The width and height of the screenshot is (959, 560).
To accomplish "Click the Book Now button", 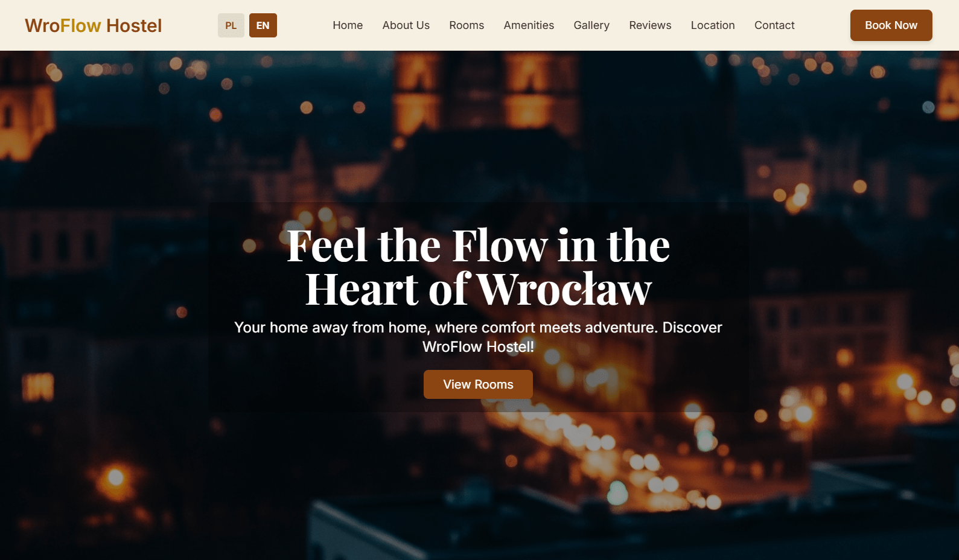I will tap(891, 25).
